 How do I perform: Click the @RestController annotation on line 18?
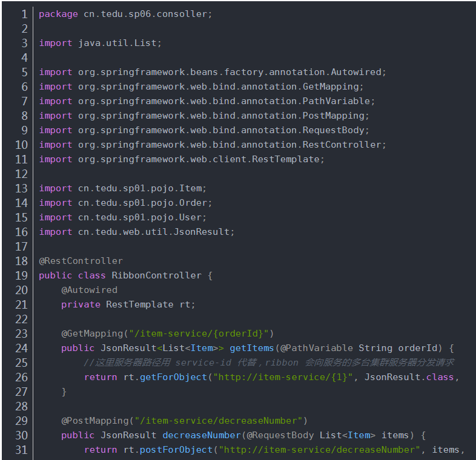(81, 261)
